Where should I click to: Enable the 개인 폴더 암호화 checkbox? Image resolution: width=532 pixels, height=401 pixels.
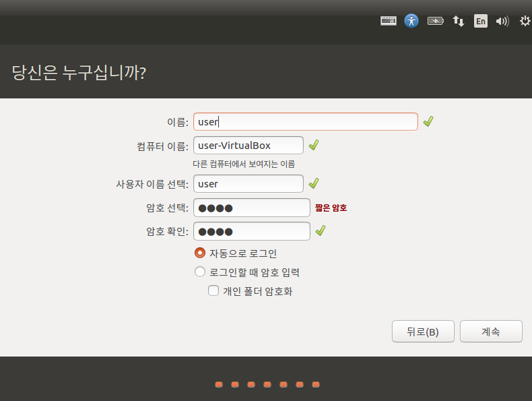coord(213,290)
